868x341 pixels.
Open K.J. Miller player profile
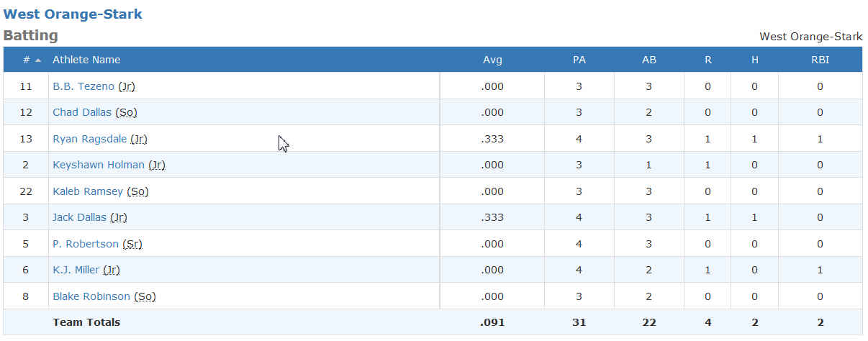[x=76, y=270]
